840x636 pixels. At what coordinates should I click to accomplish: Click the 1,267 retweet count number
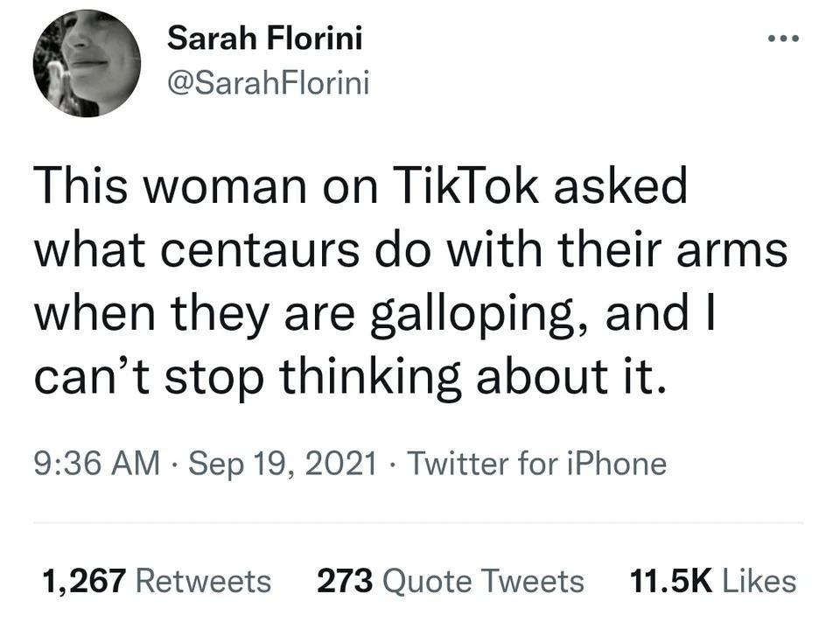(85, 580)
